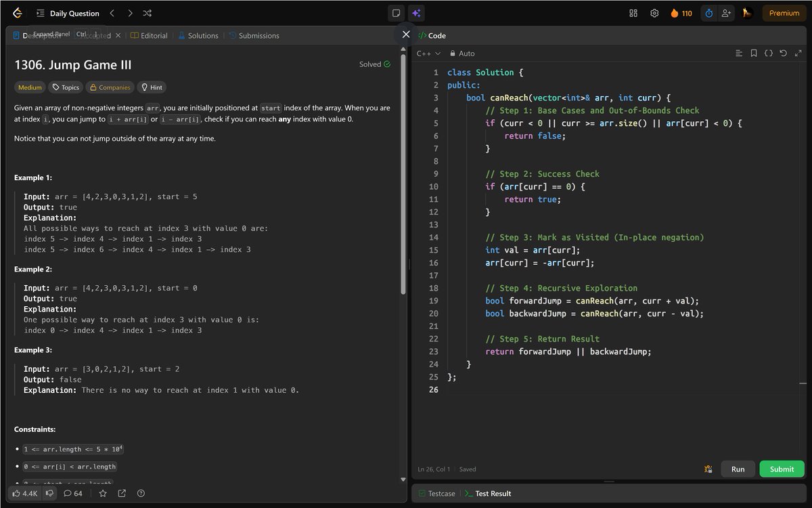Invite collaborator with add-user icon
The width and height of the screenshot is (812, 508).
pos(727,13)
